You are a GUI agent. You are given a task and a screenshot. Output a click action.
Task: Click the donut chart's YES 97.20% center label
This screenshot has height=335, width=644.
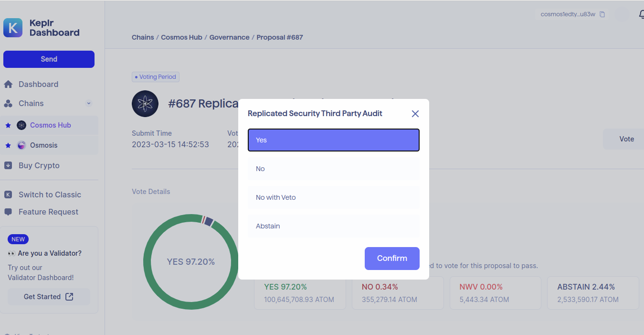pyautogui.click(x=191, y=262)
